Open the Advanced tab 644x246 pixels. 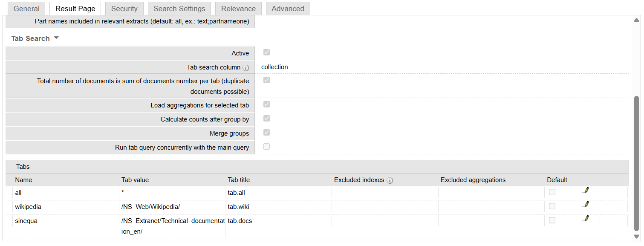288,9
